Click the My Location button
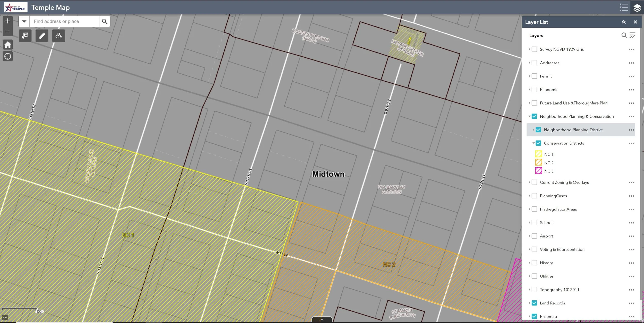Screen dimensions: 644x323 (x=8, y=56)
